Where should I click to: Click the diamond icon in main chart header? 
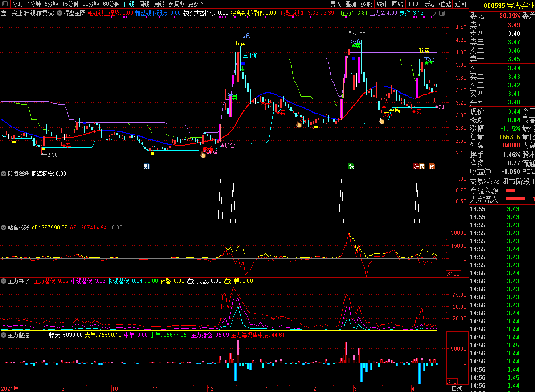click(x=433, y=13)
